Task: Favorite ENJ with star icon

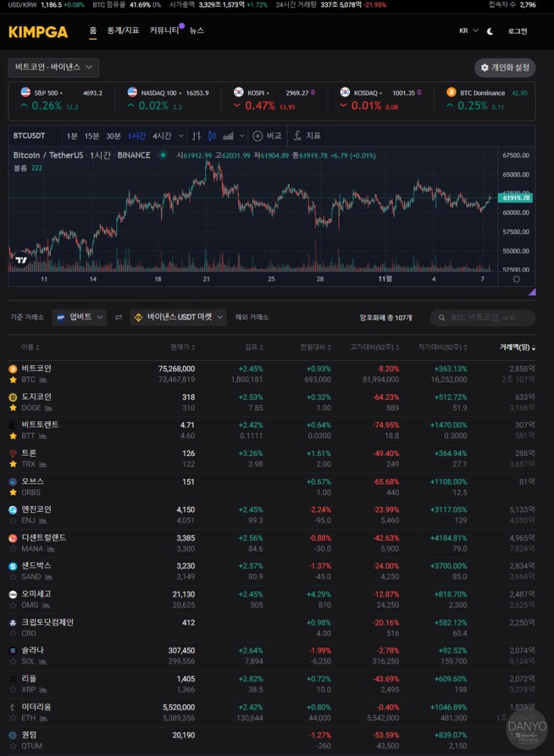Action: pyautogui.click(x=13, y=520)
